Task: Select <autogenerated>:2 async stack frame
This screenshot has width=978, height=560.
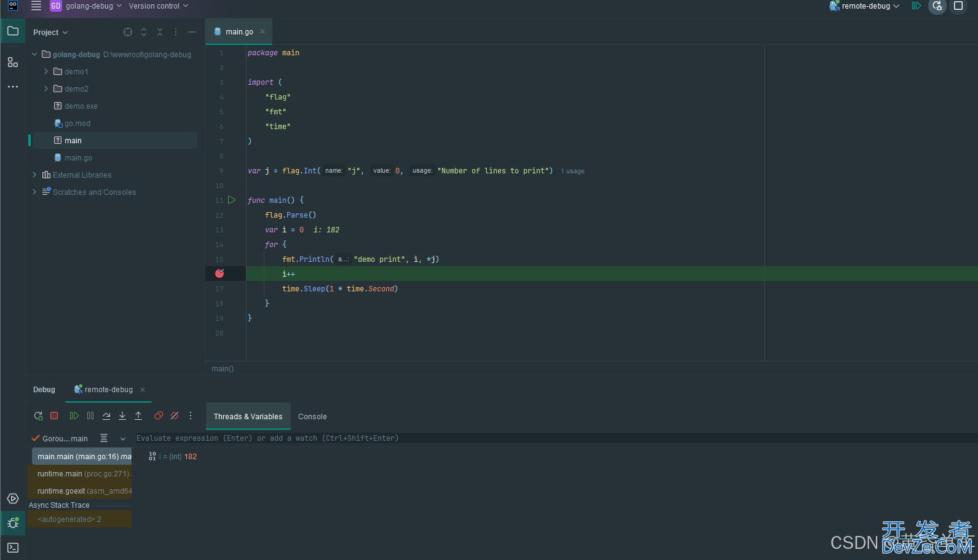Action: [x=80, y=519]
